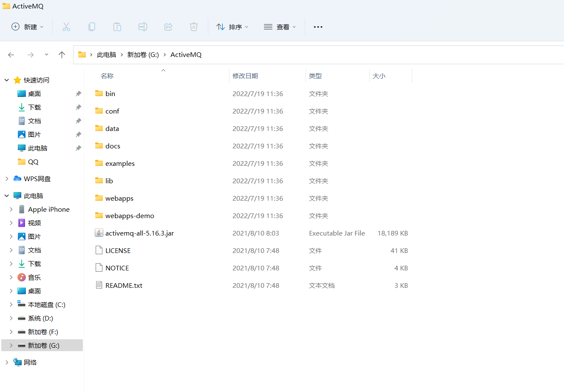Select the activemq-all-5.16.3.jar Java icon
This screenshot has width=564, height=392.
(99, 233)
